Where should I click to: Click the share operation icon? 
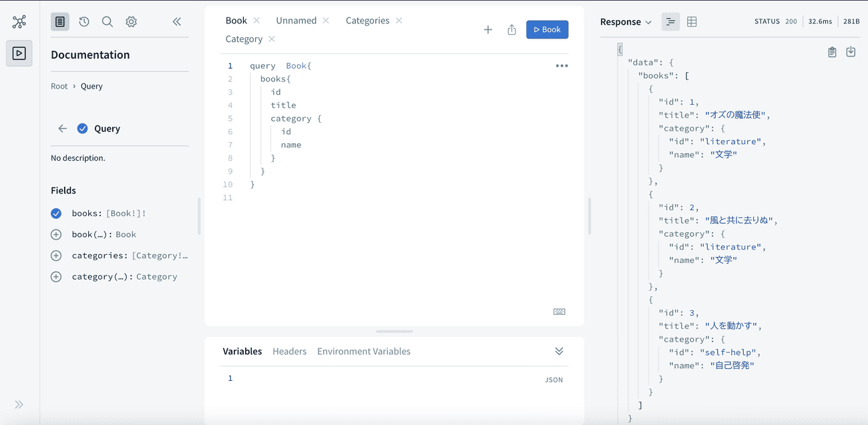tap(511, 30)
